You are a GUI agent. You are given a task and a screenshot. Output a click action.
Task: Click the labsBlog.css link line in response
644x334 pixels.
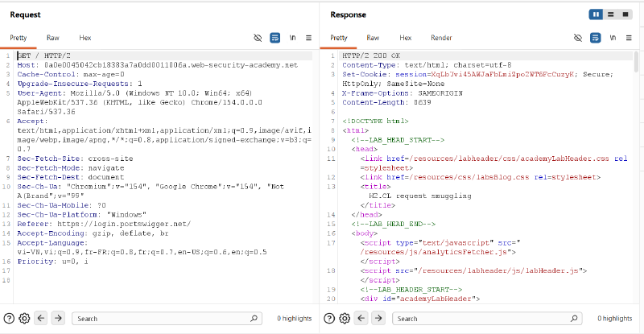click(x=481, y=177)
